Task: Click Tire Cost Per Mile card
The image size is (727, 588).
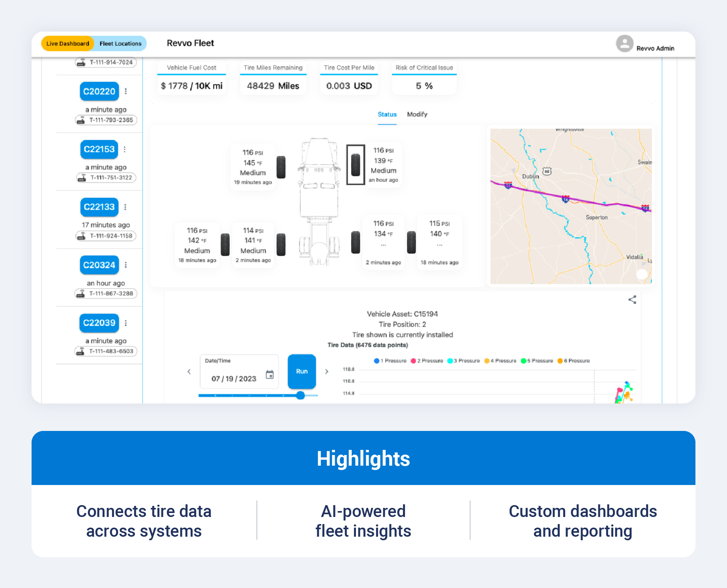Action: point(349,78)
